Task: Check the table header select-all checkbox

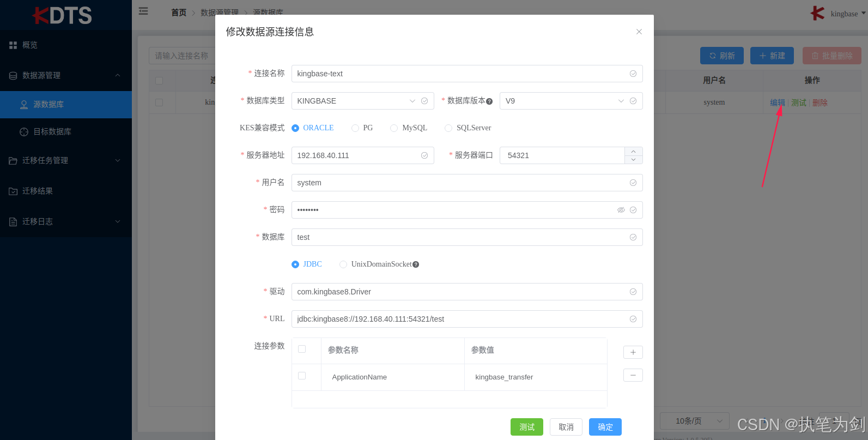Action: click(159, 81)
